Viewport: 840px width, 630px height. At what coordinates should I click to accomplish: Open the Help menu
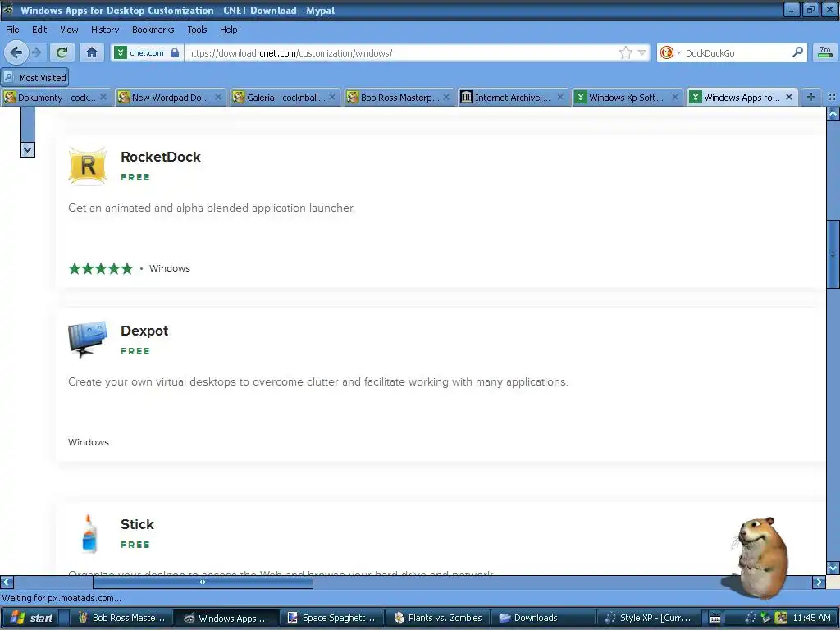pos(228,30)
